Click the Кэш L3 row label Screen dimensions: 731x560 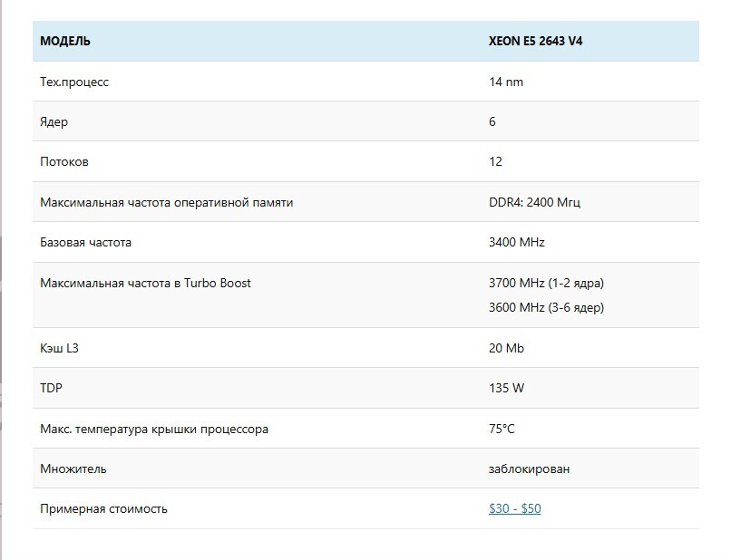(66, 348)
